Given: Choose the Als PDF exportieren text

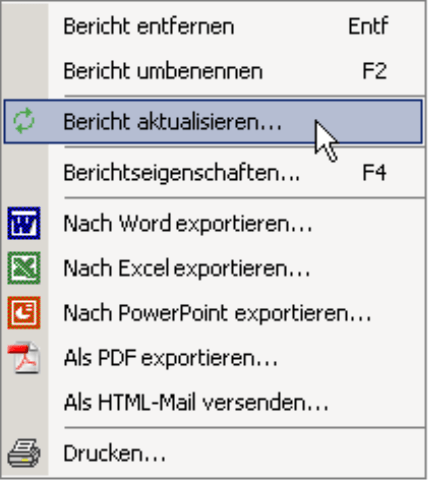Looking at the screenshot, I should coord(170,358).
